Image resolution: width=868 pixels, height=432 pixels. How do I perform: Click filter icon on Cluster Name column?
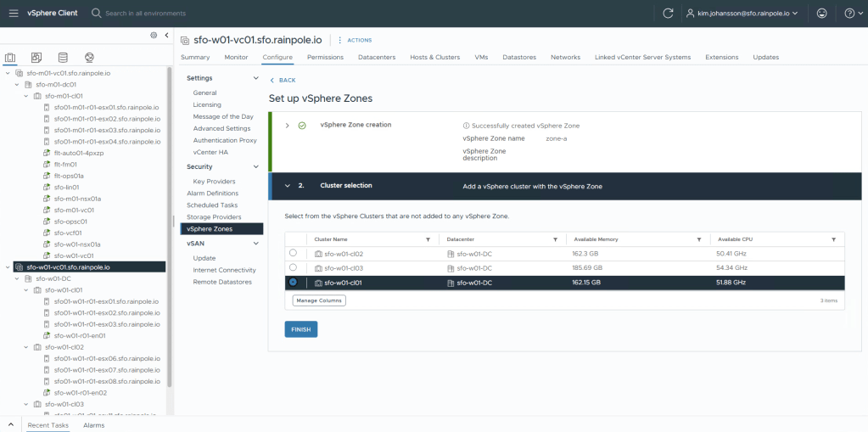pyautogui.click(x=428, y=239)
